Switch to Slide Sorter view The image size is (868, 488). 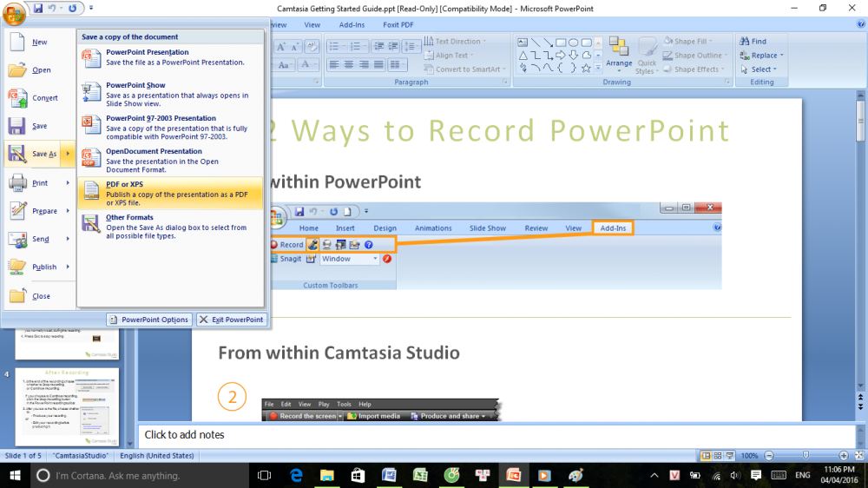[718, 456]
